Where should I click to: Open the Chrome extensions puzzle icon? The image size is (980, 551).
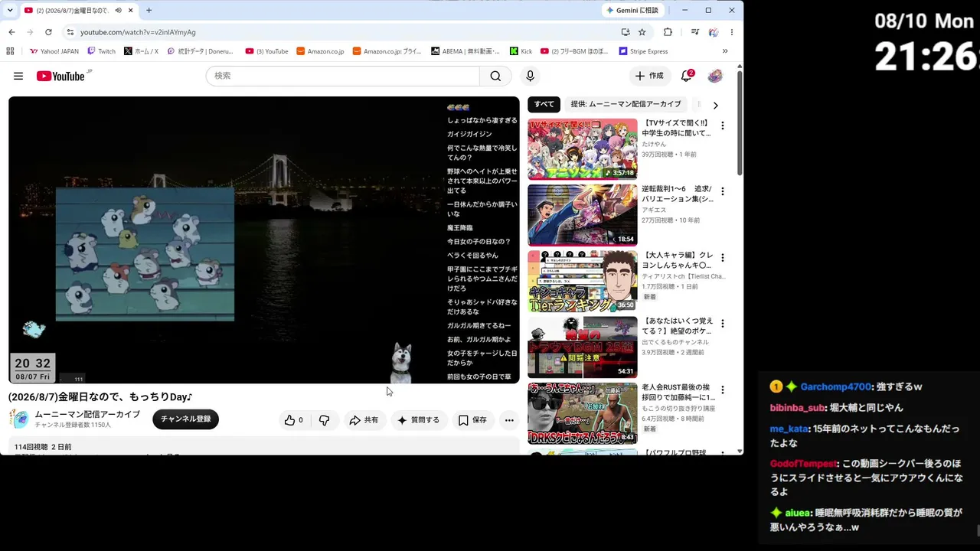668,32
